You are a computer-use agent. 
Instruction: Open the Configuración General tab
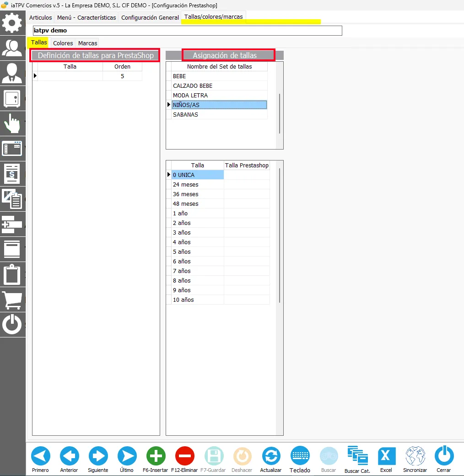pos(150,18)
